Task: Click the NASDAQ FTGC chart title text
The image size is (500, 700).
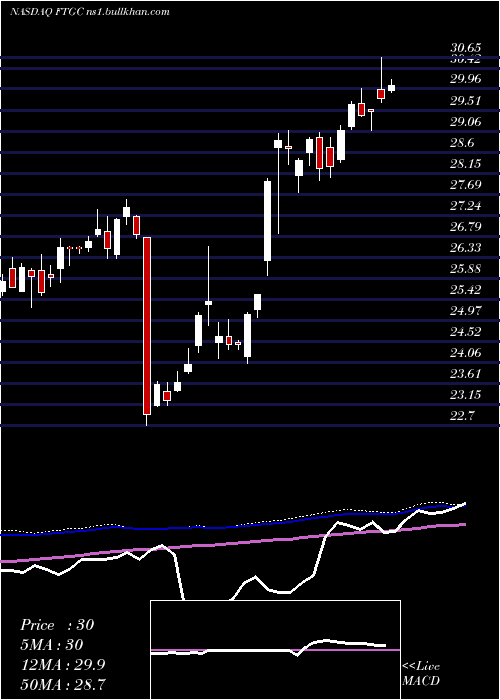Action: pyautogui.click(x=90, y=12)
